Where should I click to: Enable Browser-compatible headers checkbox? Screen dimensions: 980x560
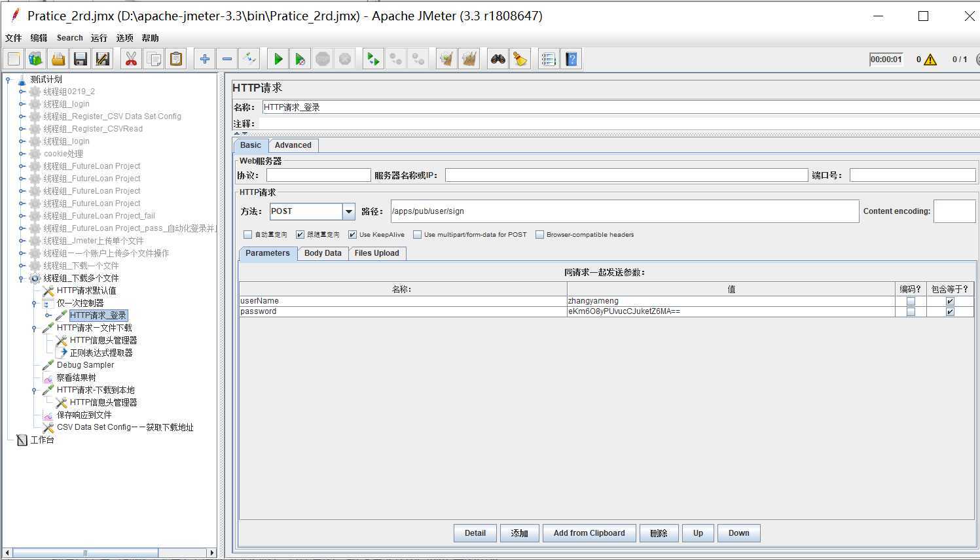(x=540, y=234)
